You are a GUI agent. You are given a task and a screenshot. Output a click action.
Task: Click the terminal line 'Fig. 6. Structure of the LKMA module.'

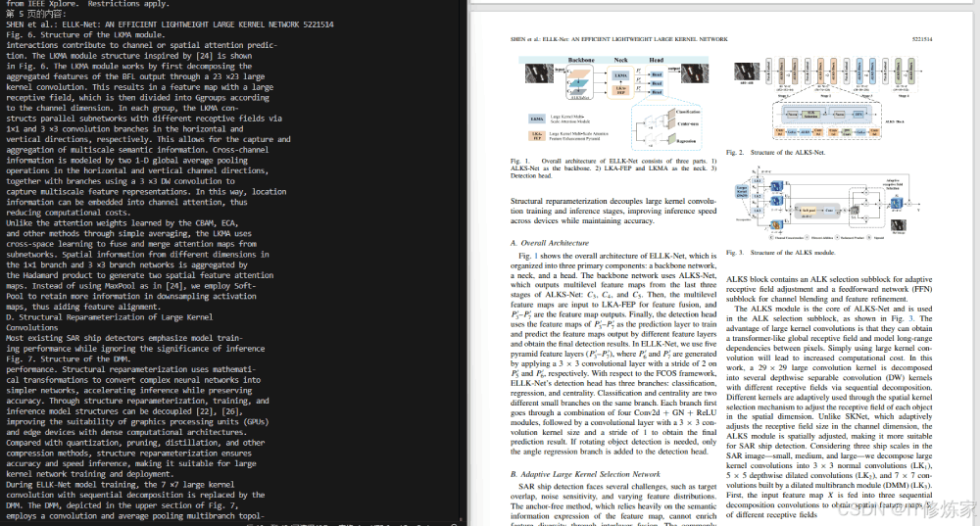(85, 35)
